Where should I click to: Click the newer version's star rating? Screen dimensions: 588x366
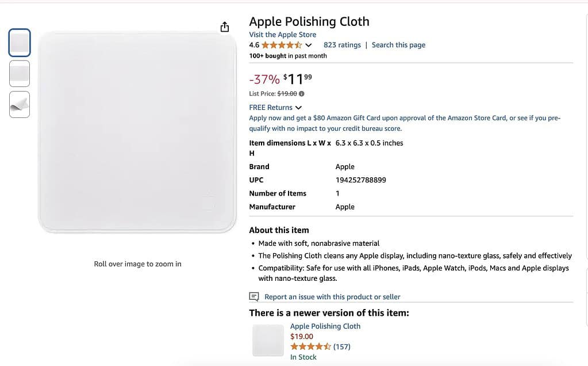[310, 346]
